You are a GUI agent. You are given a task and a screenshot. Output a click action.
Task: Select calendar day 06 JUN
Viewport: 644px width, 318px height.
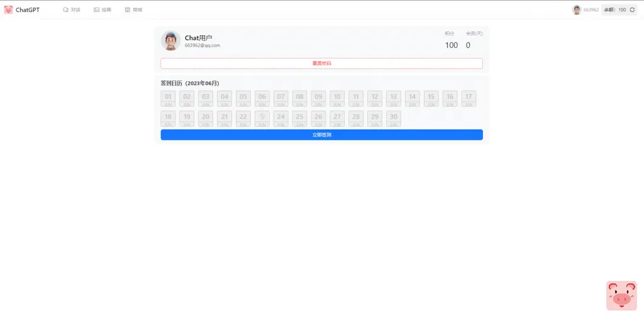pos(262,99)
